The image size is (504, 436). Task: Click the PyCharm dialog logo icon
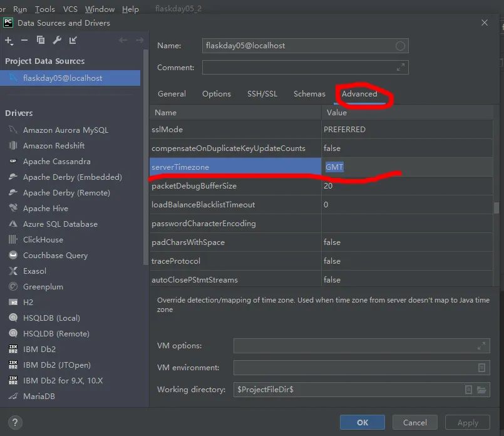[x=8, y=23]
